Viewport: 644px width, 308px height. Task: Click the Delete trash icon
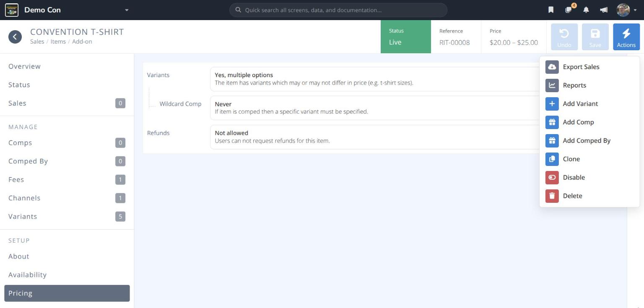552,196
